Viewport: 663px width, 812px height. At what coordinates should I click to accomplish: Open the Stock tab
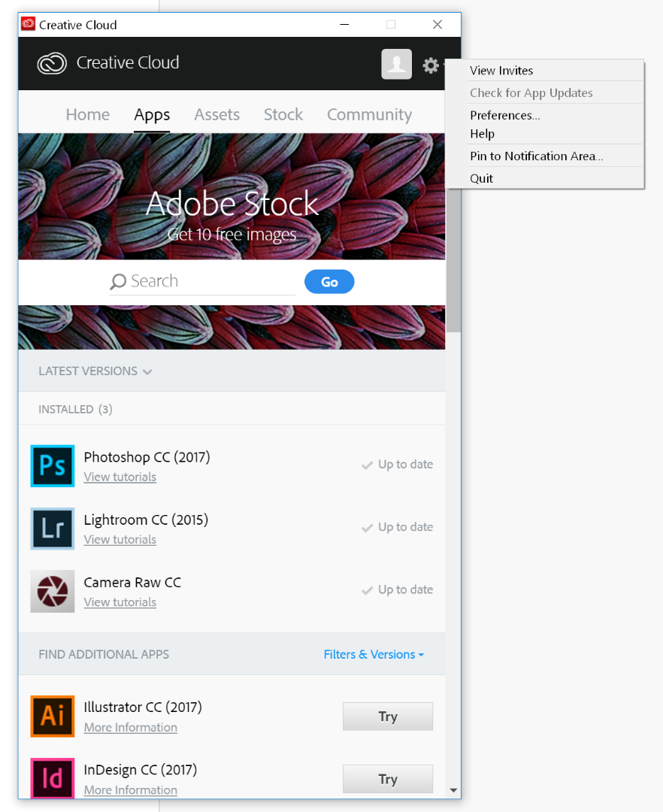[x=283, y=114]
